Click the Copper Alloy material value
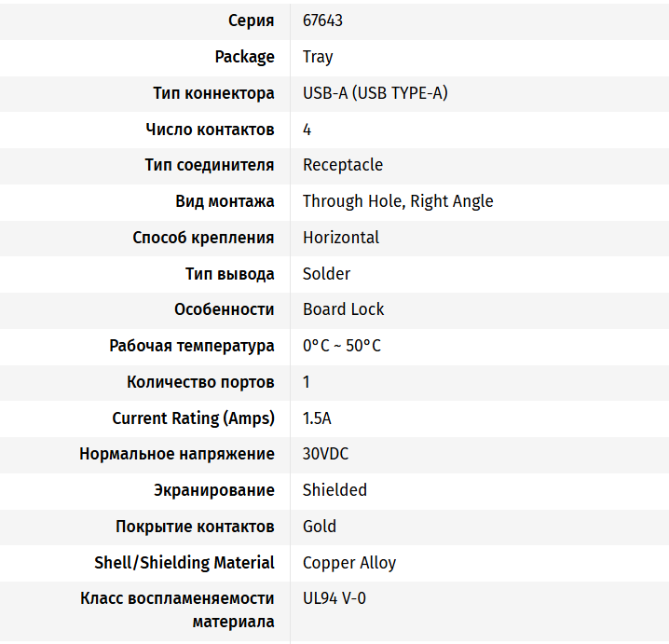 coord(349,563)
